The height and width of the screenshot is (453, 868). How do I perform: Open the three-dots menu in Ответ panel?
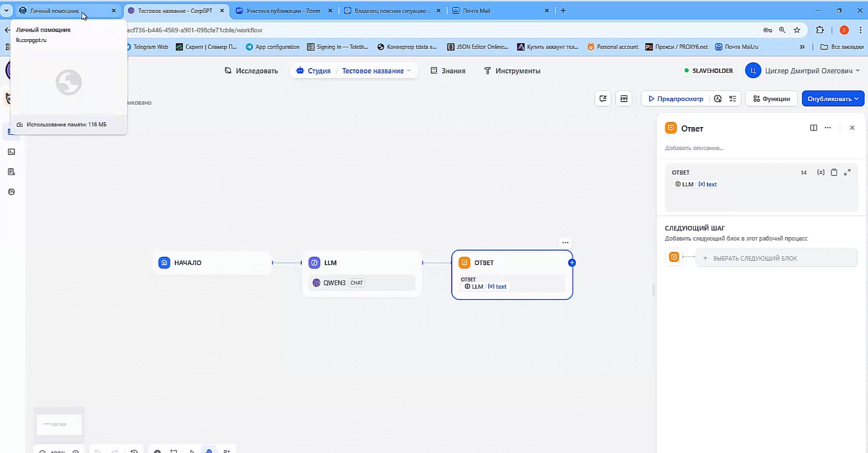coord(828,128)
